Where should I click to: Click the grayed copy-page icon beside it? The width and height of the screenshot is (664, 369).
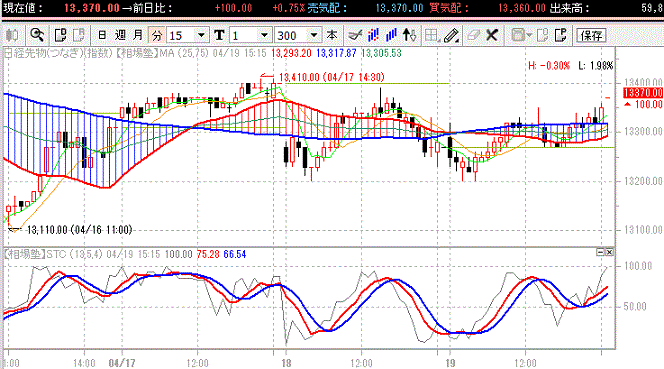[79, 35]
